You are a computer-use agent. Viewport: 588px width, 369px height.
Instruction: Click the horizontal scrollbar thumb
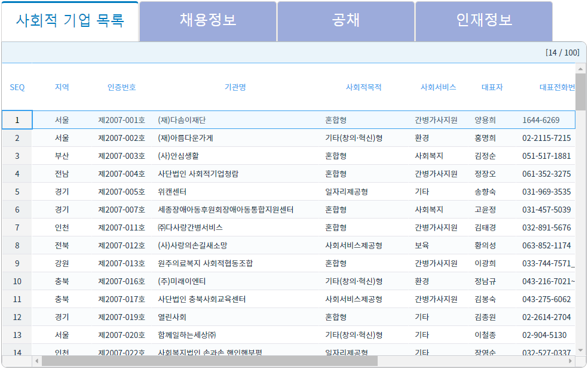(x=209, y=361)
